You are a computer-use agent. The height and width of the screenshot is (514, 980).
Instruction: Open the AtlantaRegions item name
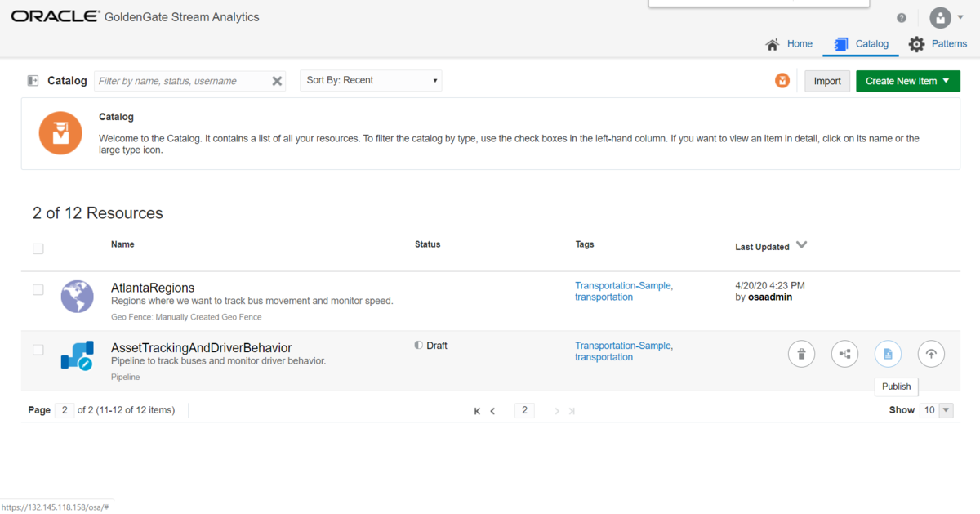click(x=153, y=288)
